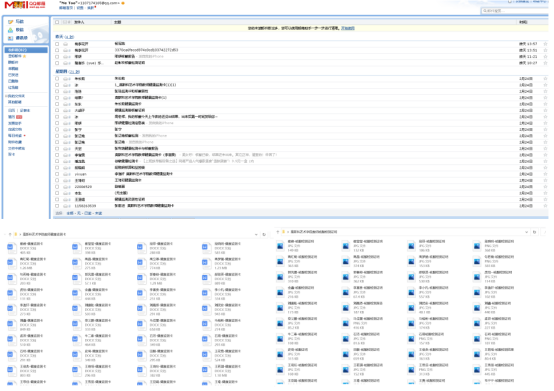This screenshot has height=391, width=554.
Task: Star the email received 昨天 13:51
Action: [545, 51]
